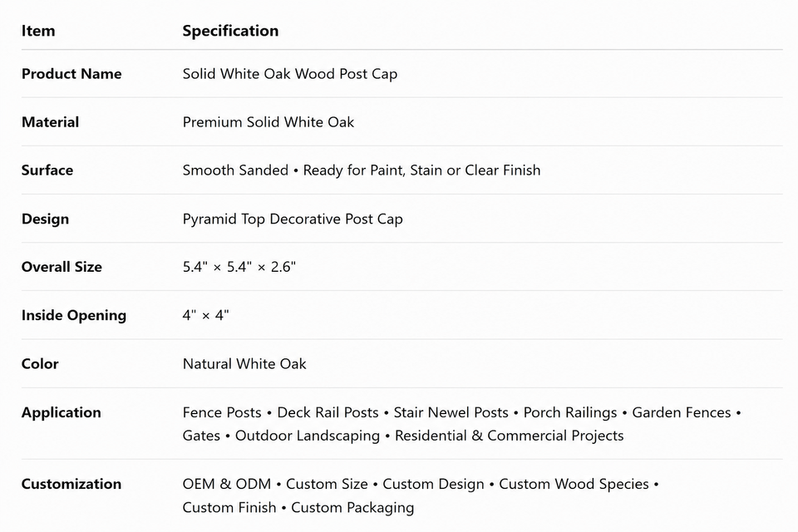The image size is (798, 532).
Task: Click the 5.4" × 5.4" × 2.6" dimensions
Action: point(239,267)
